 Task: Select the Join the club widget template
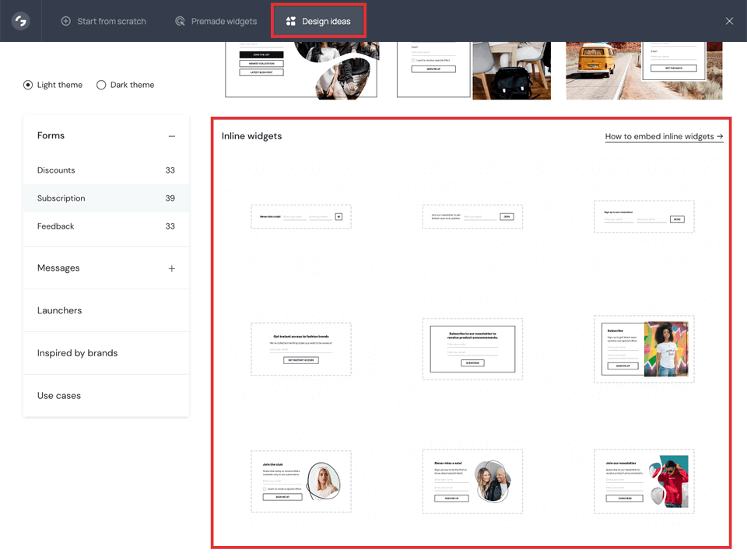(x=300, y=481)
